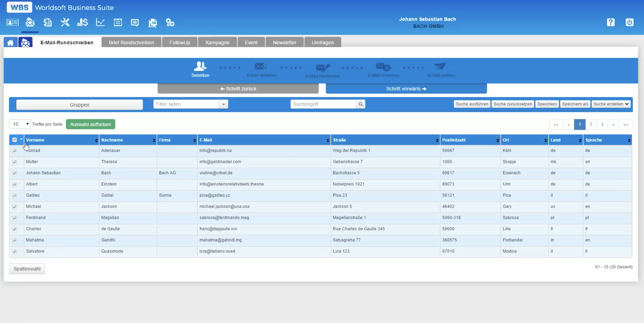Uncheck the Mutter Theresa row checkbox
The width and height of the screenshot is (644, 323).
click(15, 162)
